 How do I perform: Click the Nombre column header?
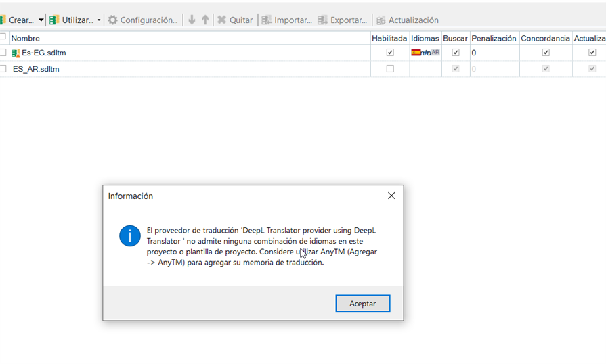25,38
